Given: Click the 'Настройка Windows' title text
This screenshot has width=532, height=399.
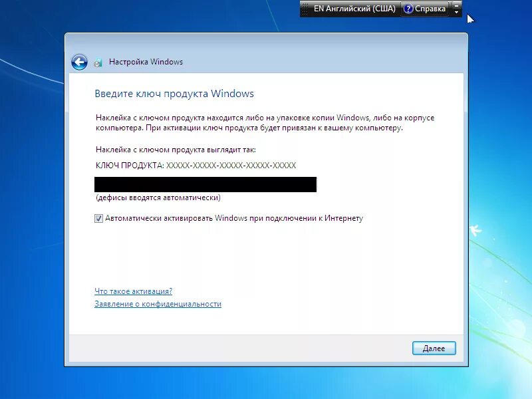Looking at the screenshot, I should click(x=146, y=62).
